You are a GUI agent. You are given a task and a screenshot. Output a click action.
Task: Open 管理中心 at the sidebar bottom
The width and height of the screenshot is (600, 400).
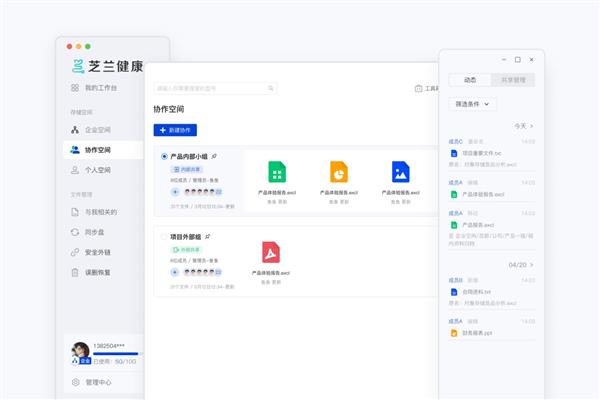97,382
